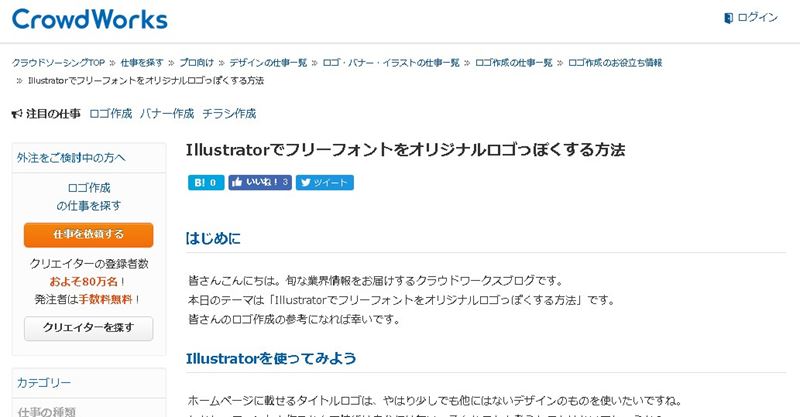The width and height of the screenshot is (800, 417).
Task: Go to 仕事を探す breadcrumb
Action: (x=141, y=62)
